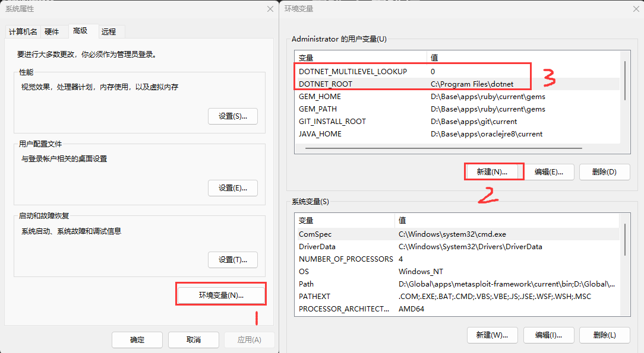Open startup and recovery 设置(T) button
644x353 pixels.
click(x=233, y=260)
